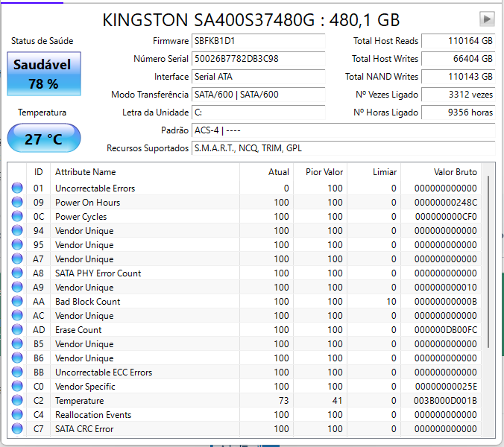The image size is (504, 447).
Task: Select status orb of ID B6 row
Action: [x=17, y=358]
